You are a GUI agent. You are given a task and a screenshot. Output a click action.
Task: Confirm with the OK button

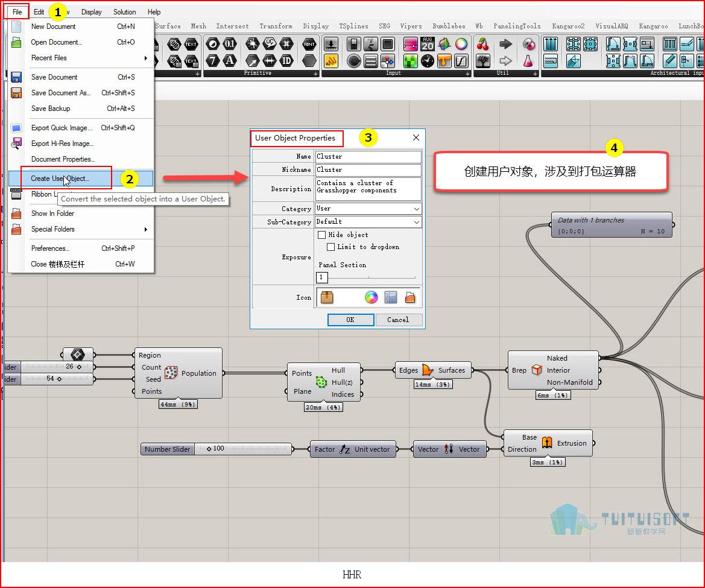pos(351,320)
